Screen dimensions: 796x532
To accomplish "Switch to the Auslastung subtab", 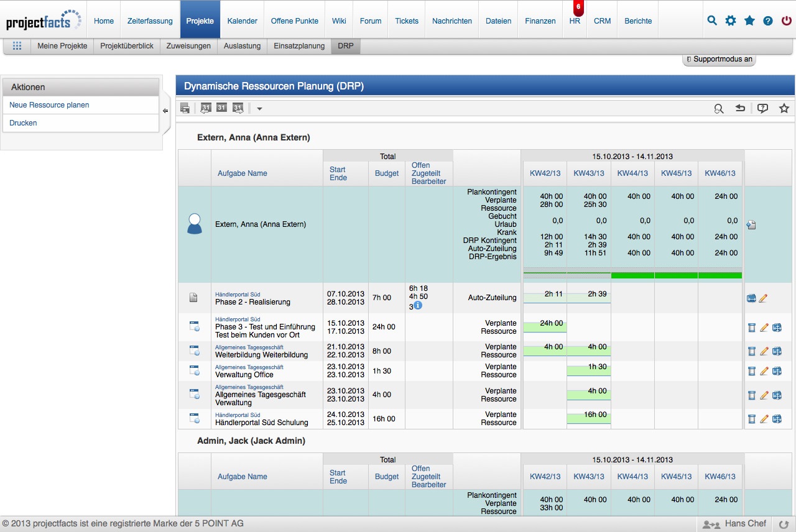I will (243, 46).
